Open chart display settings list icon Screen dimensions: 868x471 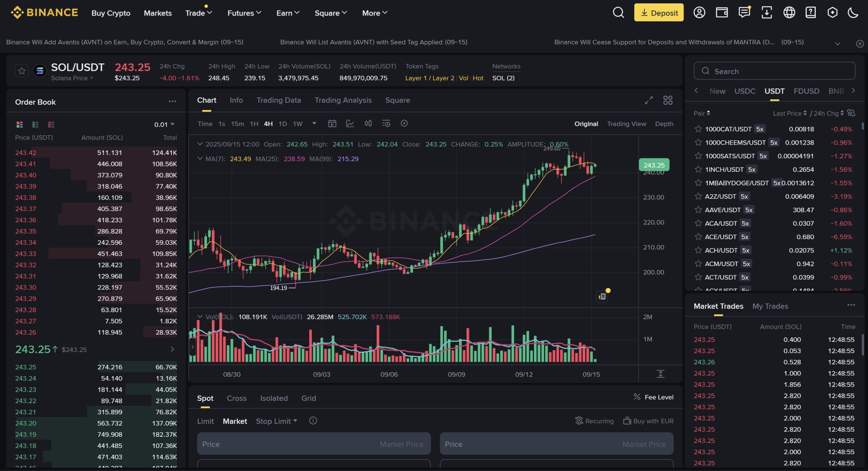pos(386,123)
